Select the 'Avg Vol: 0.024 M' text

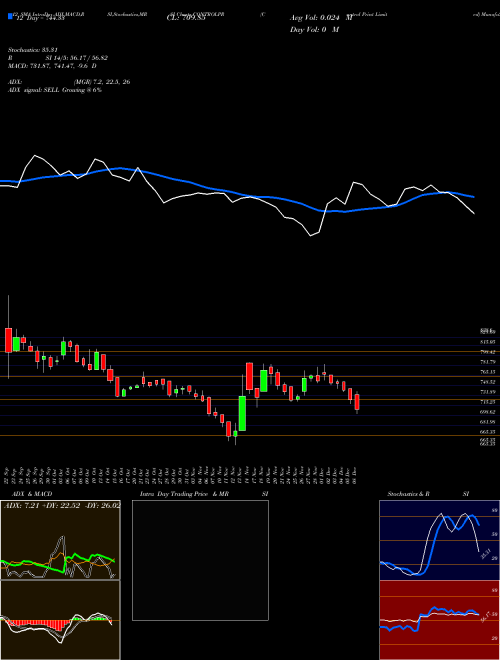321,18
